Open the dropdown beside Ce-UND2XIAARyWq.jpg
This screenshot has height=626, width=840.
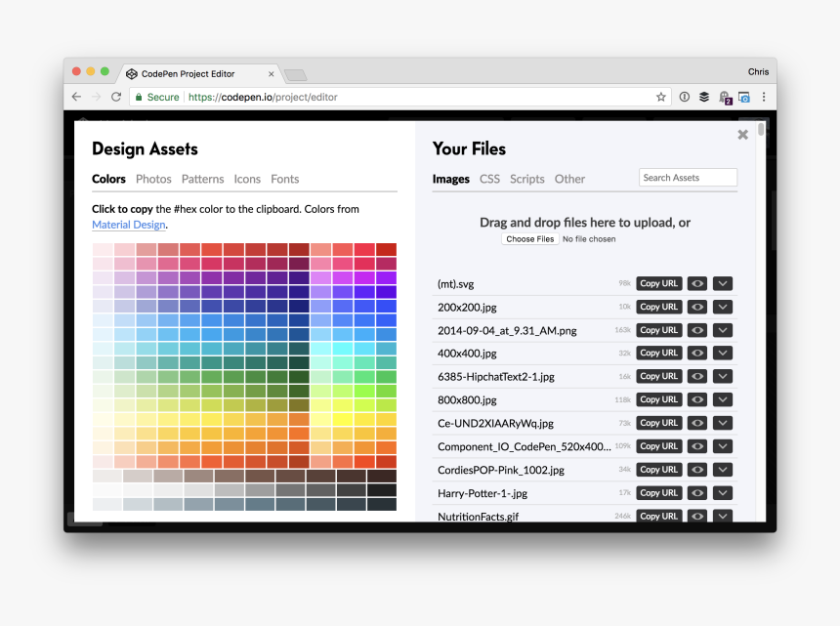722,423
